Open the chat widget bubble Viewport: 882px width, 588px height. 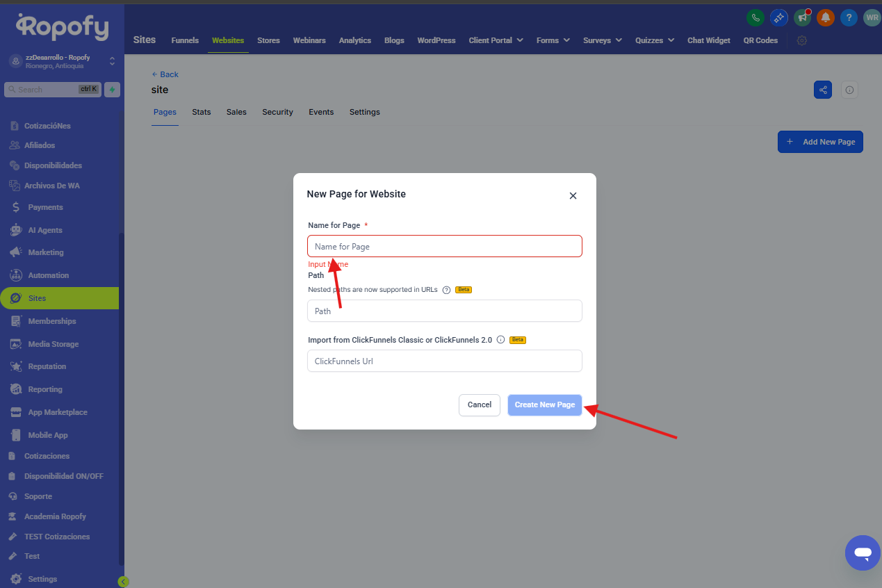863,553
